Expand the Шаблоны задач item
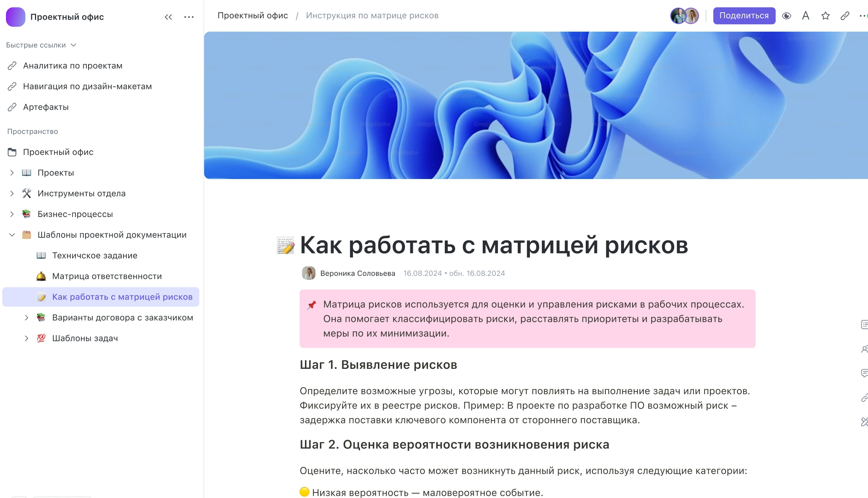The height and width of the screenshot is (498, 868). [26, 338]
